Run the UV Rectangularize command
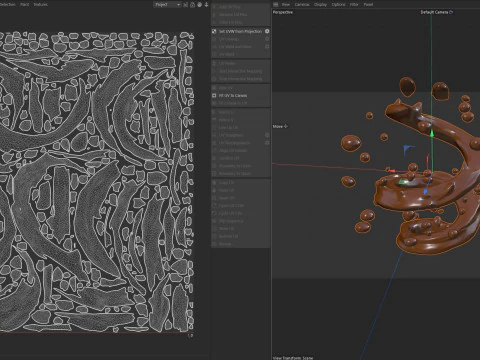 tap(240, 143)
